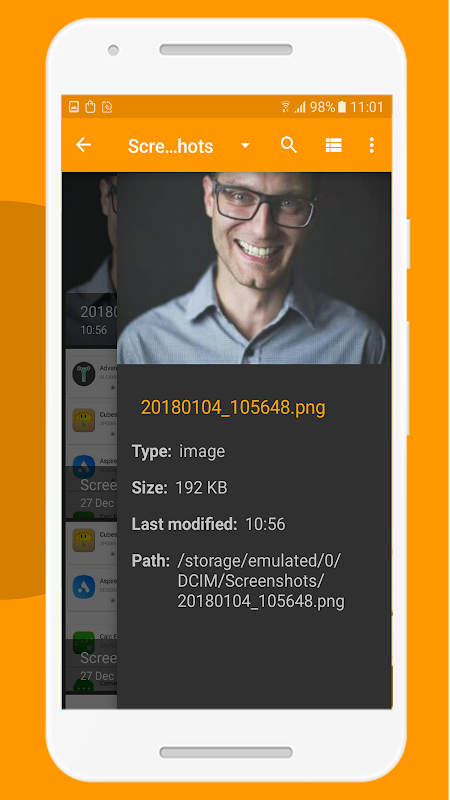Tap dimmed first screenshot thumbnail dated 10:56
450x800 pixels.
tap(90, 259)
